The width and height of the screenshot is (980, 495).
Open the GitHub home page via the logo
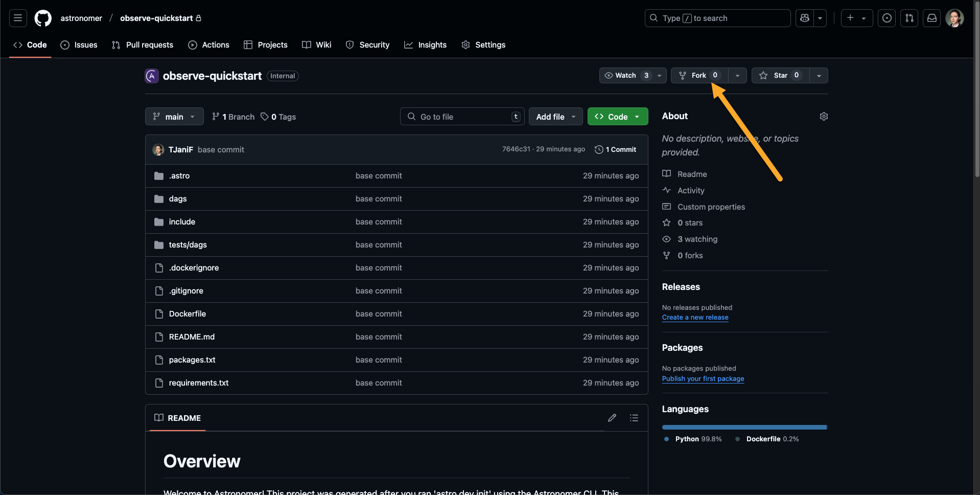pos(43,18)
